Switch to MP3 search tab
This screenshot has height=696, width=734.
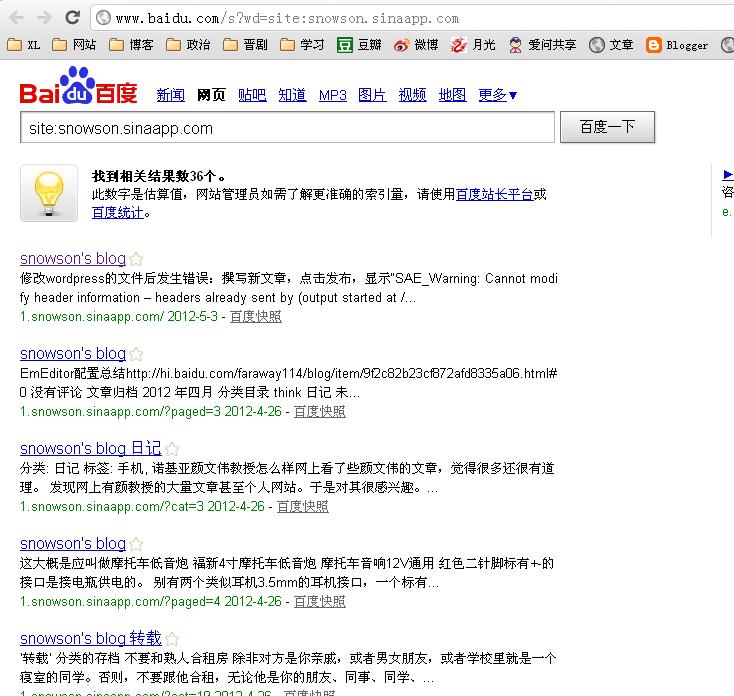pos(332,95)
